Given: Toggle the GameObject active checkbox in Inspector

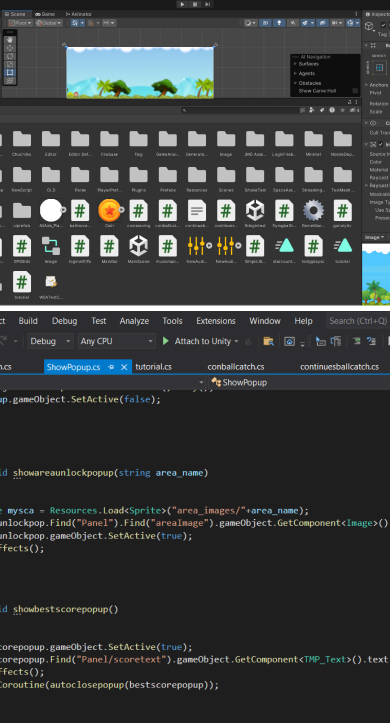Looking at the screenshot, I should [383, 25].
